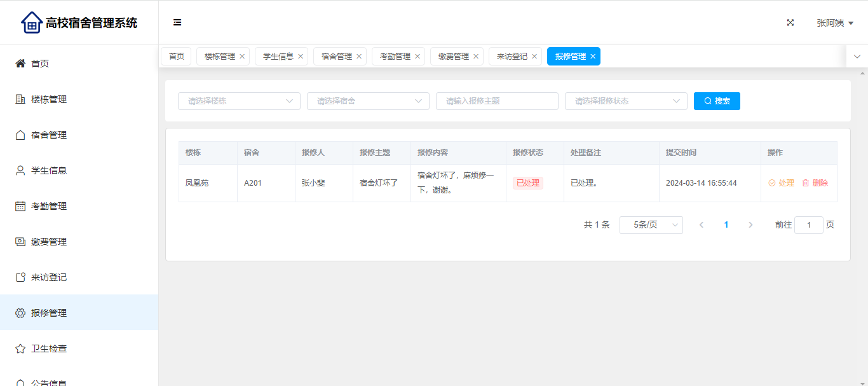This screenshot has width=868, height=386.
Task: Expand the 请选择报修状态 dropdown
Action: 626,101
